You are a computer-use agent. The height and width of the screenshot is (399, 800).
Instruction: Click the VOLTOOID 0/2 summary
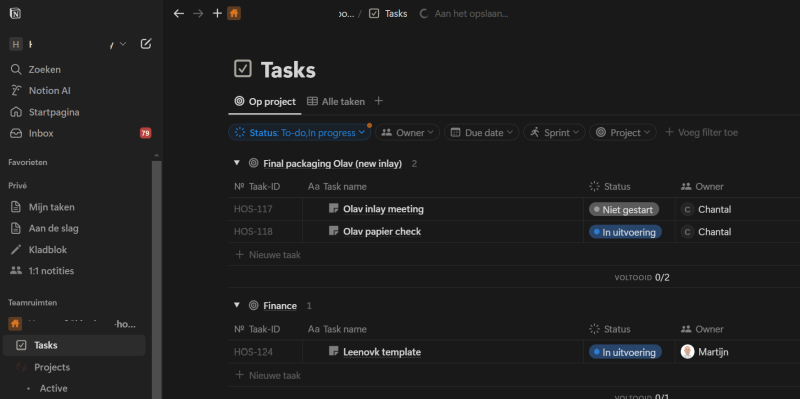click(642, 278)
